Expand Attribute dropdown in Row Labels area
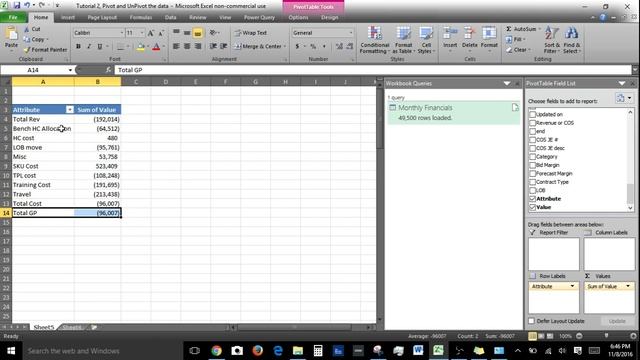This screenshot has height=360, width=640. point(572,287)
